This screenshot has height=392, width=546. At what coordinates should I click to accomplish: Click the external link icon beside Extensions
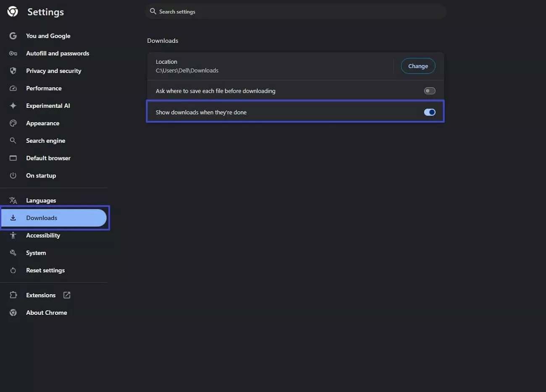click(x=67, y=295)
